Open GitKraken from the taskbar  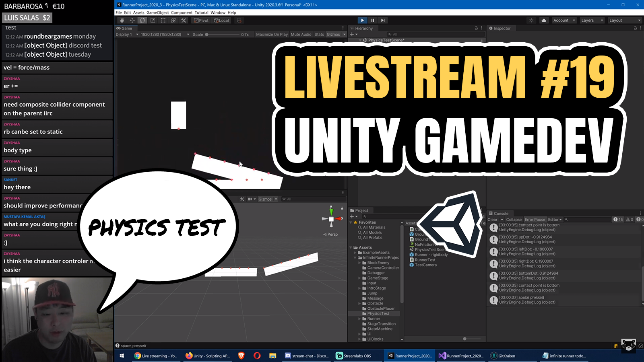click(503, 356)
